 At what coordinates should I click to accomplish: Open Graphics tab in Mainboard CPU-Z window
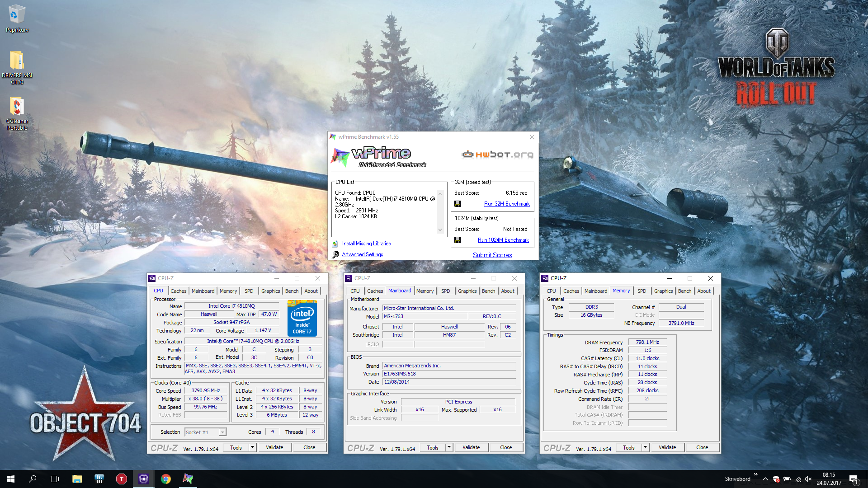467,291
